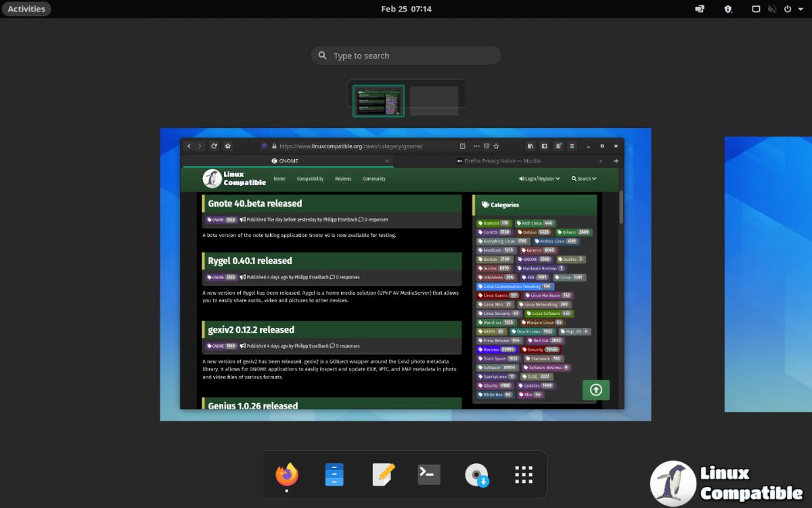The height and width of the screenshot is (508, 812).
Task: Expand the Search dropdown on the site
Action: (x=583, y=179)
